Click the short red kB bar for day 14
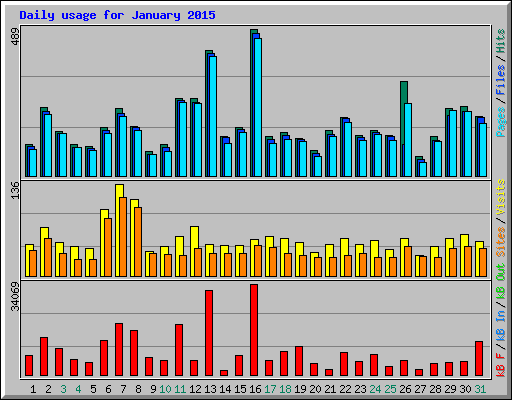Viewport: 512px width, 400px height. coord(224,373)
